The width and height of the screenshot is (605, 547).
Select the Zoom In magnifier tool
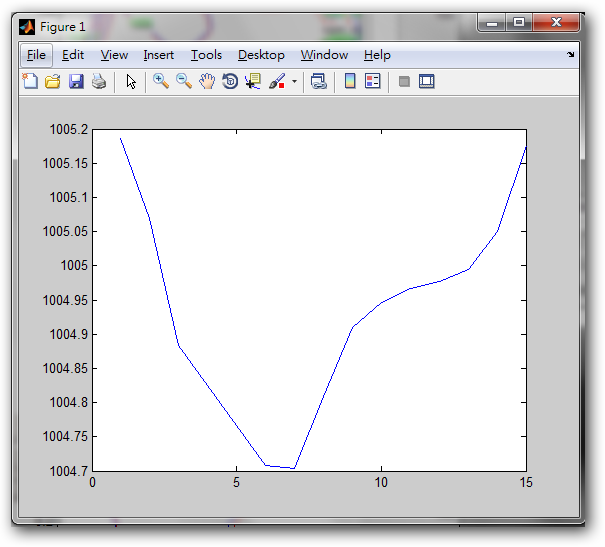pos(160,82)
